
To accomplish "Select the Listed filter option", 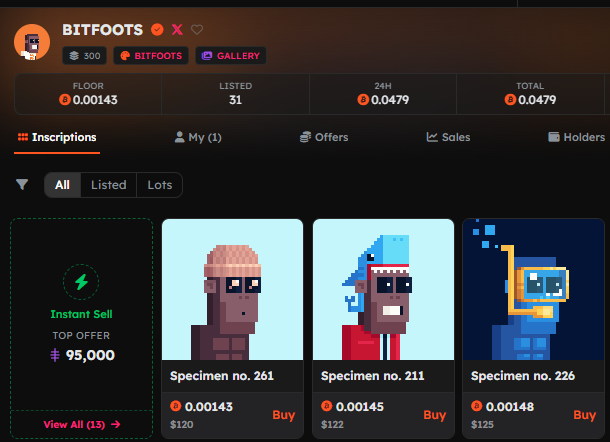I will (109, 185).
